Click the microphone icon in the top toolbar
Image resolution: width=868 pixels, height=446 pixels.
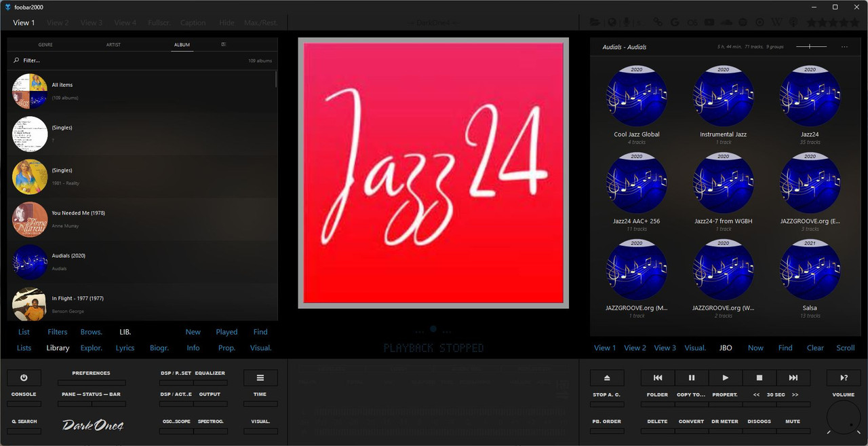pos(627,22)
